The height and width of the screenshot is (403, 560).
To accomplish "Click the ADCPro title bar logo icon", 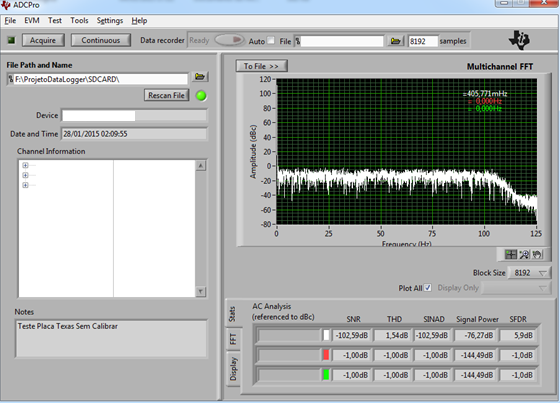I will (x=6, y=5).
